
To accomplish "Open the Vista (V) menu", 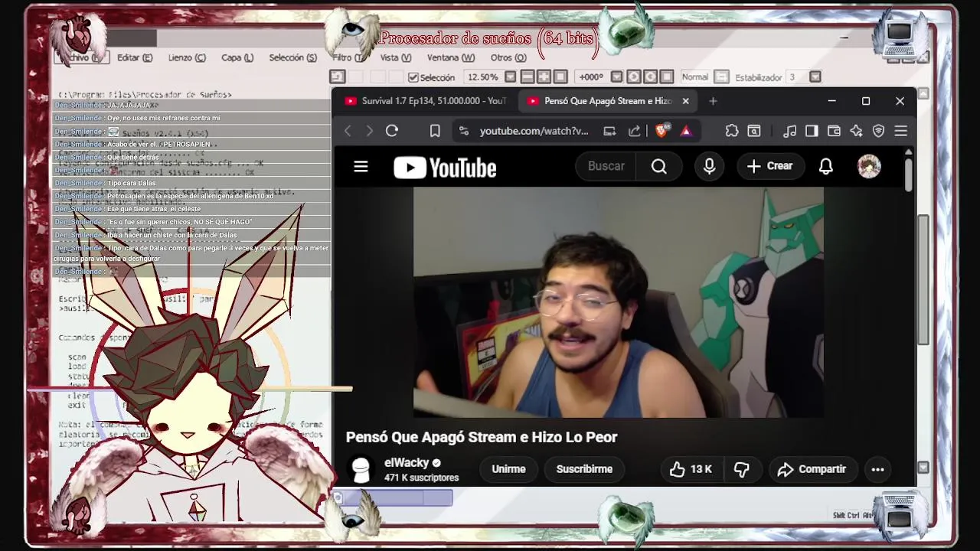I will [396, 57].
